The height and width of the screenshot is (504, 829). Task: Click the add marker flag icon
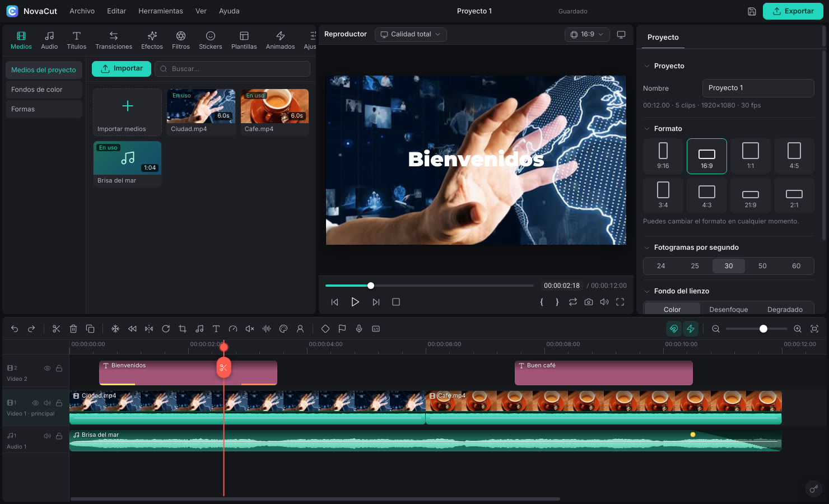(x=342, y=329)
